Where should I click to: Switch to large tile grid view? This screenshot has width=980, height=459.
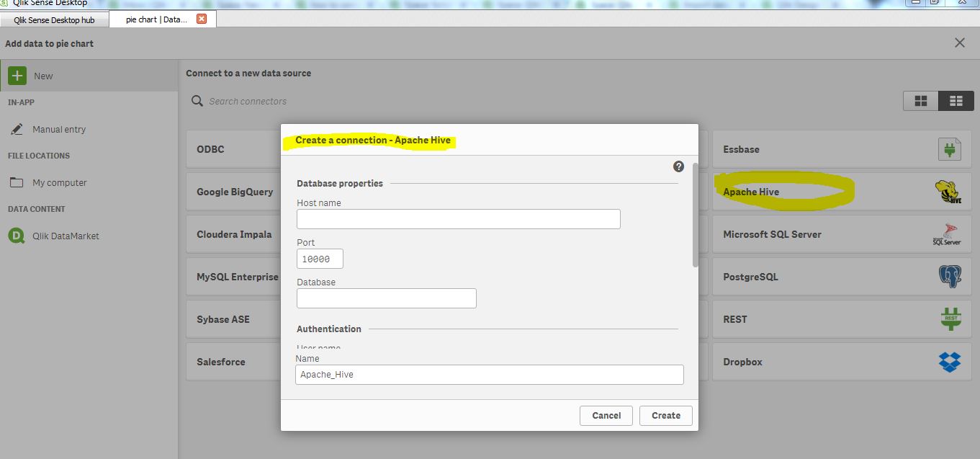point(921,101)
